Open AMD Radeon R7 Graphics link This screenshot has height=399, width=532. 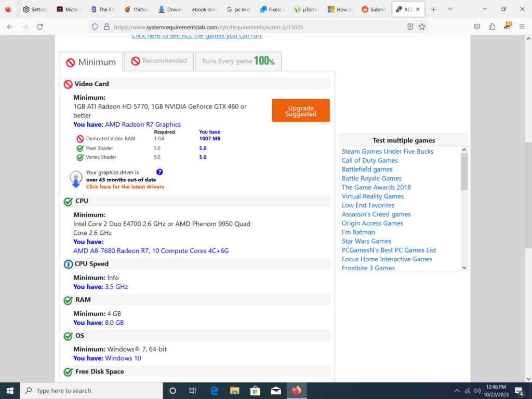tap(143, 124)
